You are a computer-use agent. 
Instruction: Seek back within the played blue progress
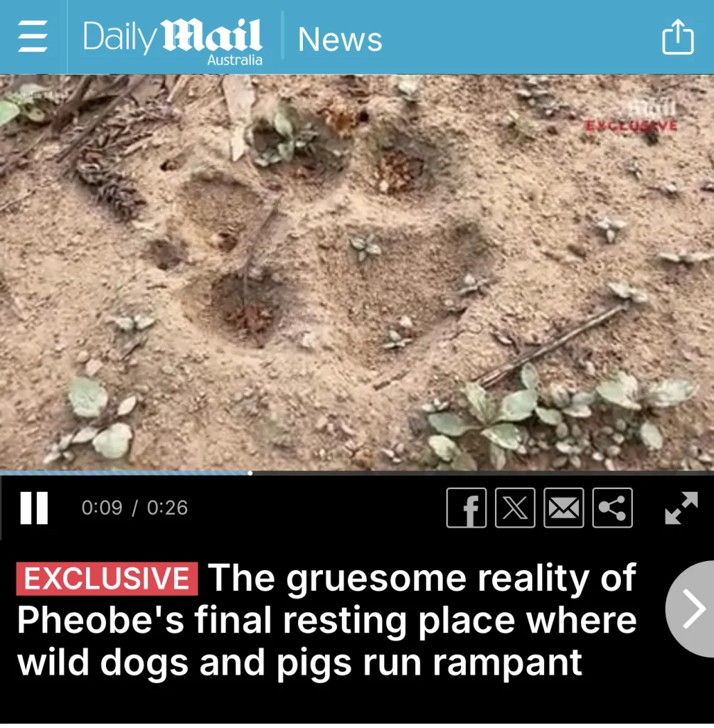124,473
